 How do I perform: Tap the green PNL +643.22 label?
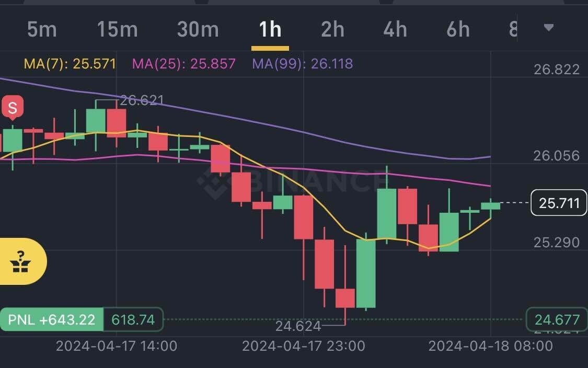(x=52, y=319)
